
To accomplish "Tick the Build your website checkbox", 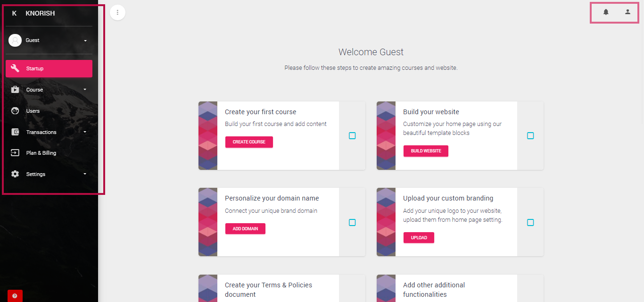I will coord(530,136).
